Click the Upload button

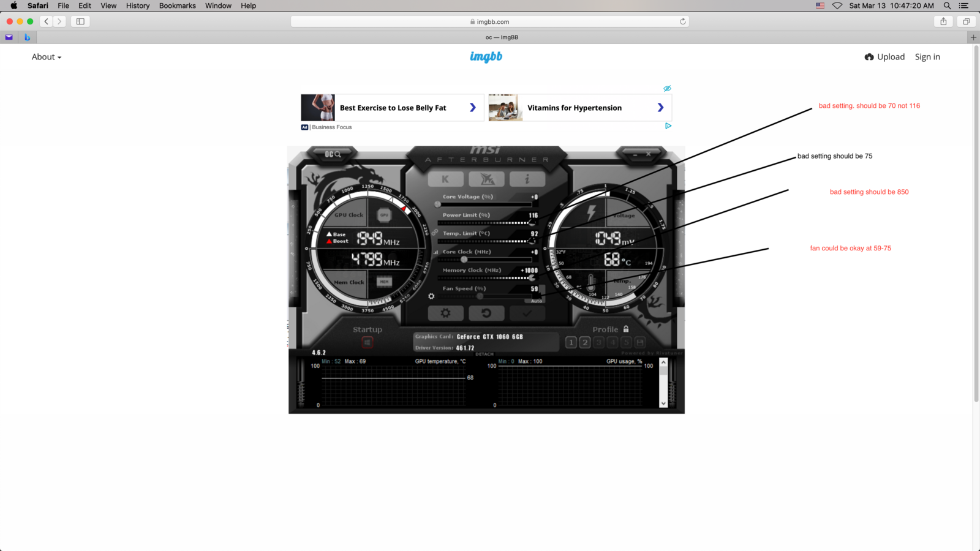point(884,57)
